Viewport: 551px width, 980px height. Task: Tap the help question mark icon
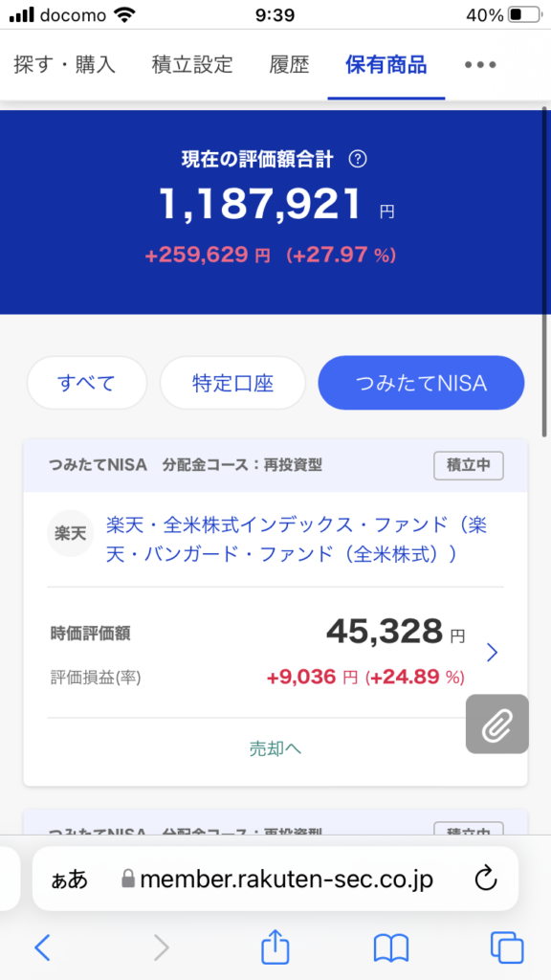358,160
